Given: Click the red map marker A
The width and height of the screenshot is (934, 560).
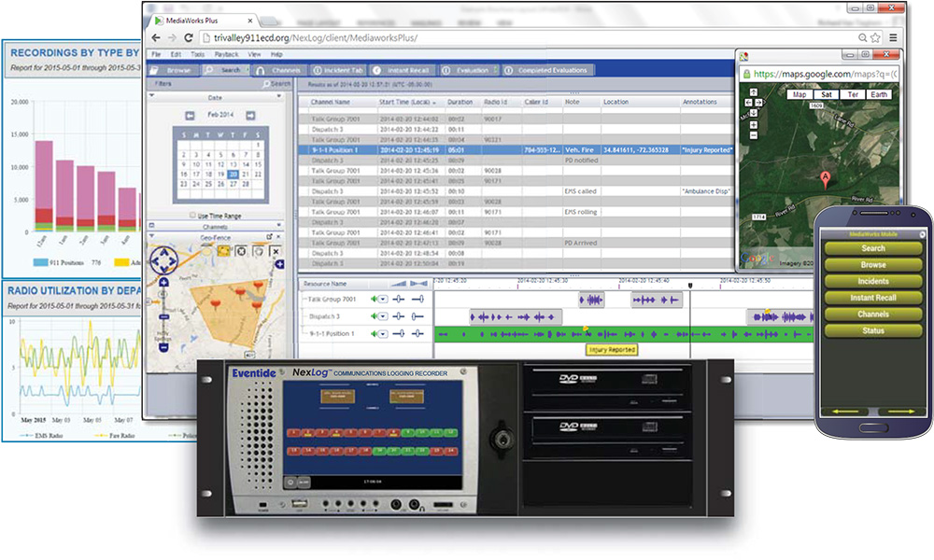Looking at the screenshot, I should point(825,178).
